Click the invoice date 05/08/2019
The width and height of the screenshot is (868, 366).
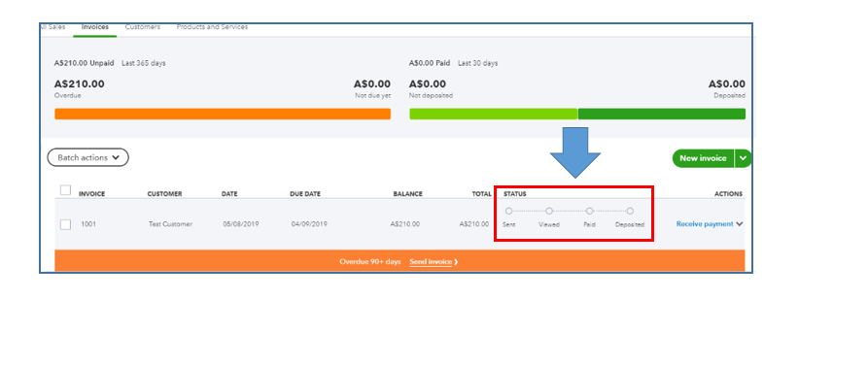click(x=241, y=224)
